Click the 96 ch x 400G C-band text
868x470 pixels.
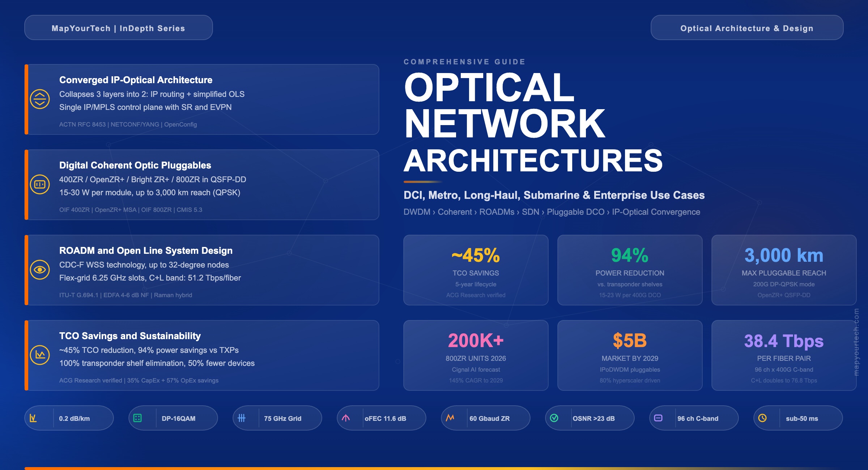coord(784,369)
